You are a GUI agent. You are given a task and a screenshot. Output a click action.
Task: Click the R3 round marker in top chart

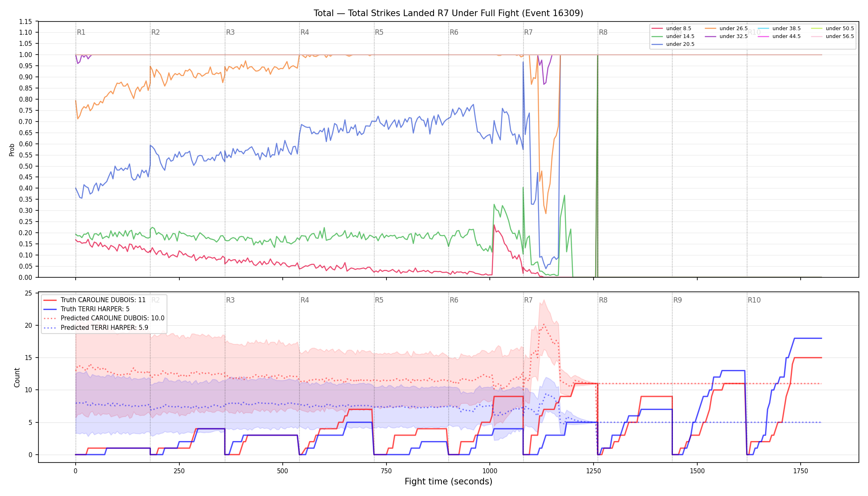(x=230, y=32)
